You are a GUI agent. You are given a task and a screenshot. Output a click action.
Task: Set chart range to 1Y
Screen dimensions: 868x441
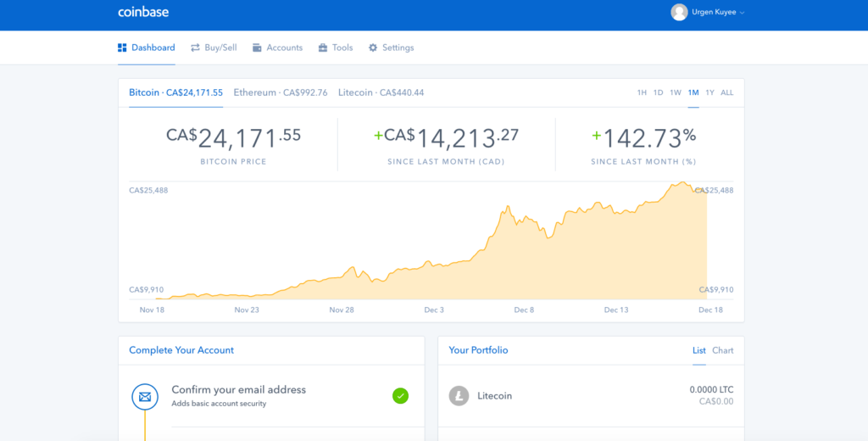click(710, 92)
